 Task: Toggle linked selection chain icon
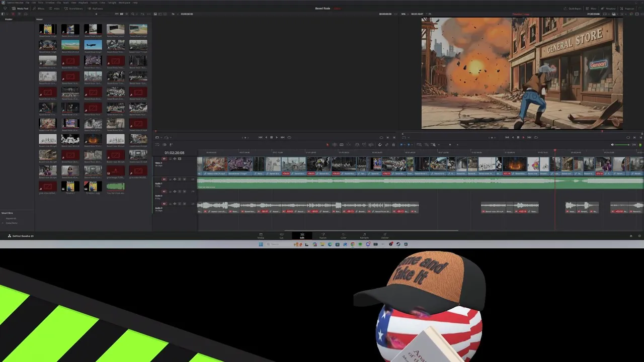386,145
